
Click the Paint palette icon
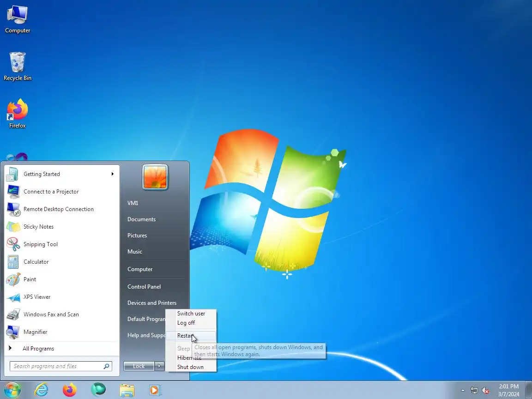click(x=13, y=279)
